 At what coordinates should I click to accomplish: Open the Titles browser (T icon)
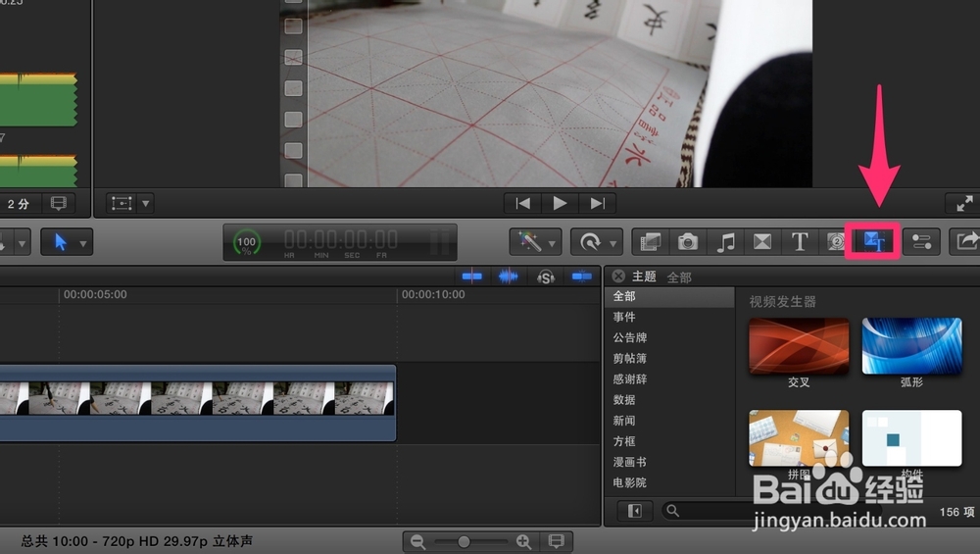point(800,241)
